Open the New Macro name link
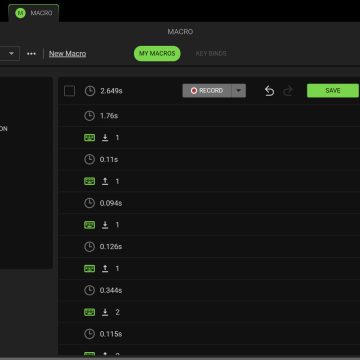This screenshot has width=360, height=360. [x=68, y=54]
